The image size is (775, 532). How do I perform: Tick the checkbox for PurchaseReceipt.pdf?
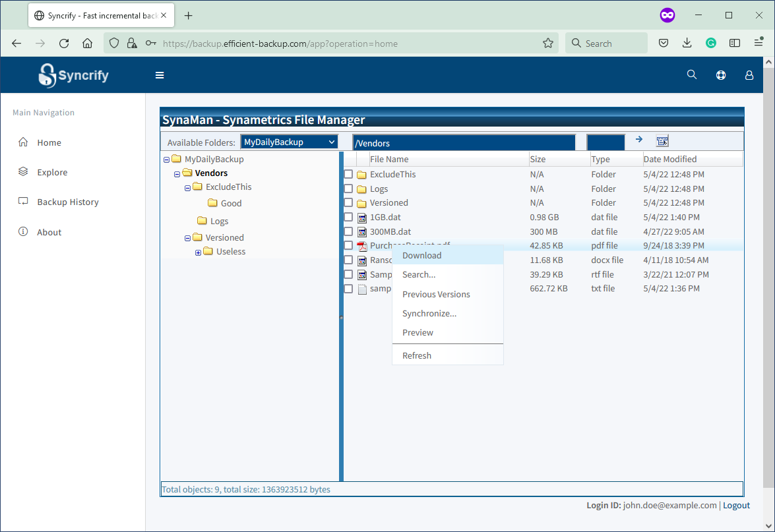click(348, 245)
